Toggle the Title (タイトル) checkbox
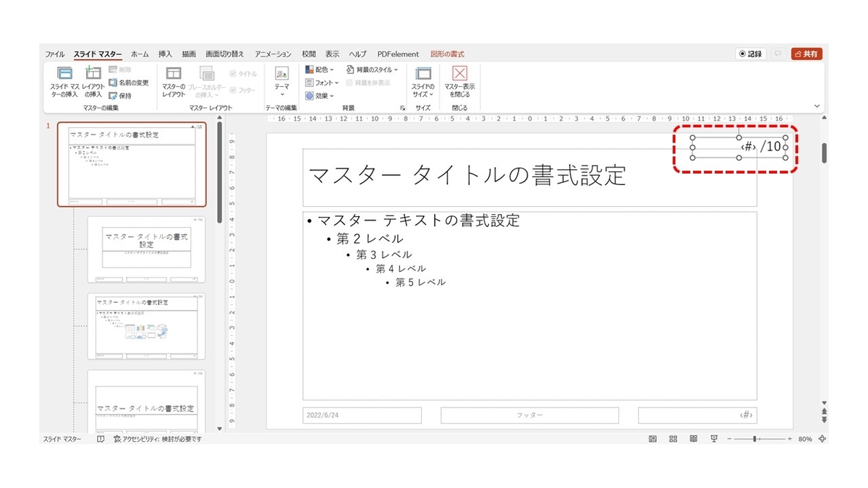This screenshot has height=488, width=868. pyautogui.click(x=243, y=74)
